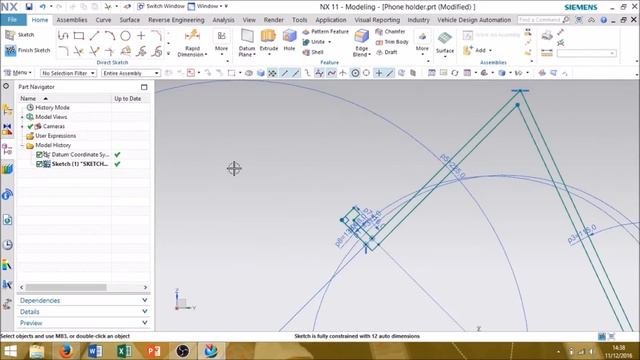640x360 pixels.
Task: Click the shaded cube render style icon
Action: (260, 73)
